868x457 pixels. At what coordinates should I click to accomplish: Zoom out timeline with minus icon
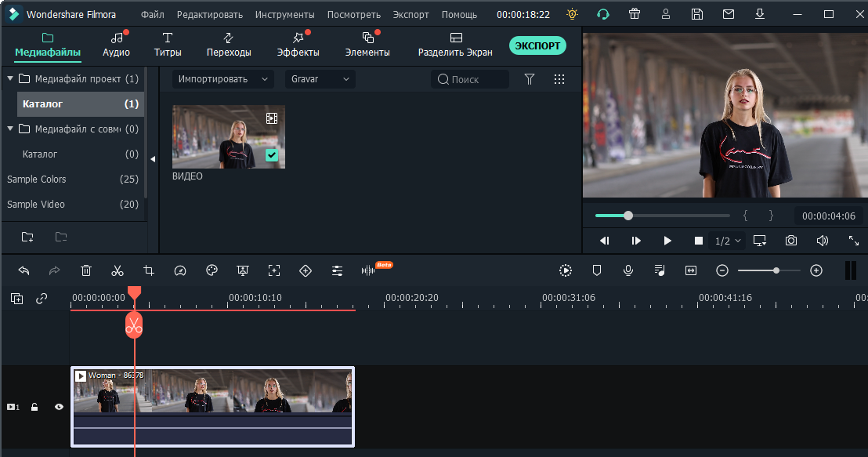[722, 270]
